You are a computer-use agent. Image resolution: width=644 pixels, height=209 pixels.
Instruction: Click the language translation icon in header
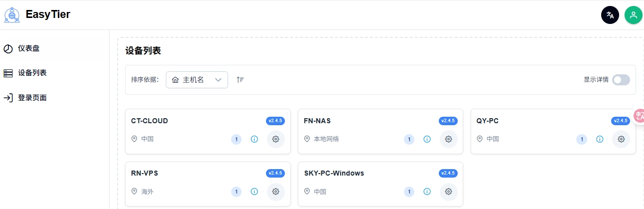pyautogui.click(x=610, y=15)
